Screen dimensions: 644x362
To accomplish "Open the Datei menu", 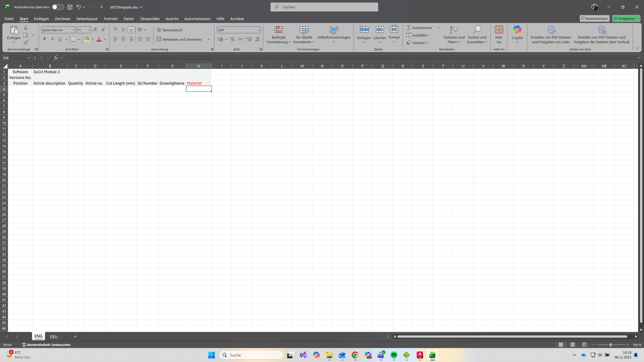I will (9, 19).
